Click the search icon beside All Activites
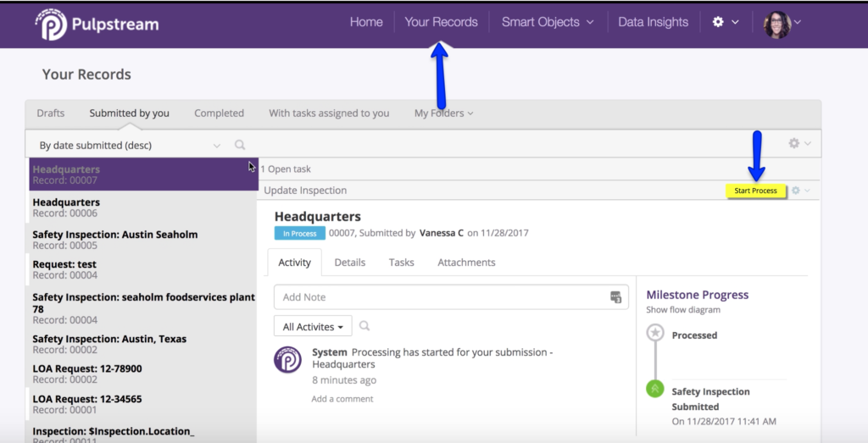This screenshot has width=868, height=443. click(x=364, y=326)
